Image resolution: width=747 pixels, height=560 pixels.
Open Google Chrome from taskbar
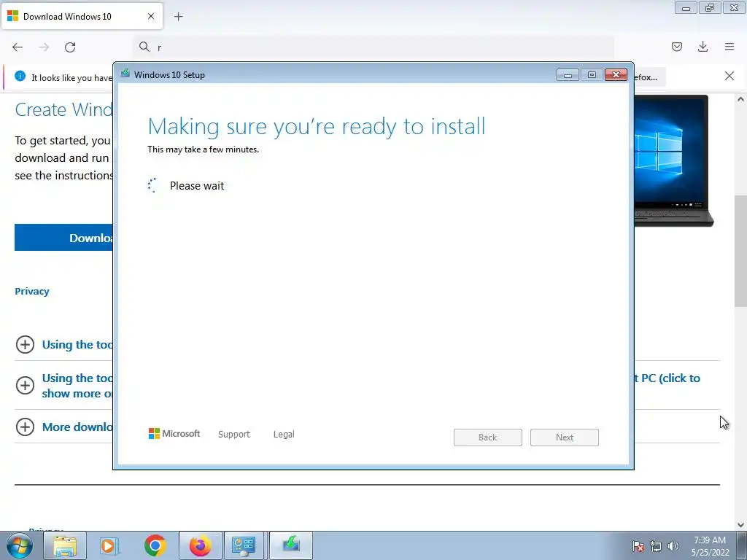click(155, 545)
